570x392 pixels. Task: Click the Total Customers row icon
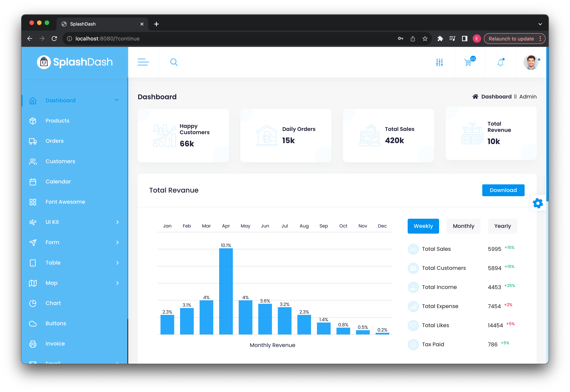click(x=413, y=268)
